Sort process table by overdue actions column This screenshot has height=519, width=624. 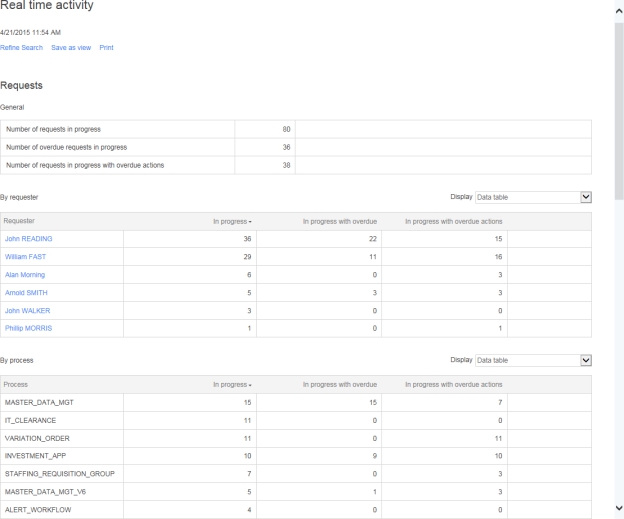[x=453, y=384]
